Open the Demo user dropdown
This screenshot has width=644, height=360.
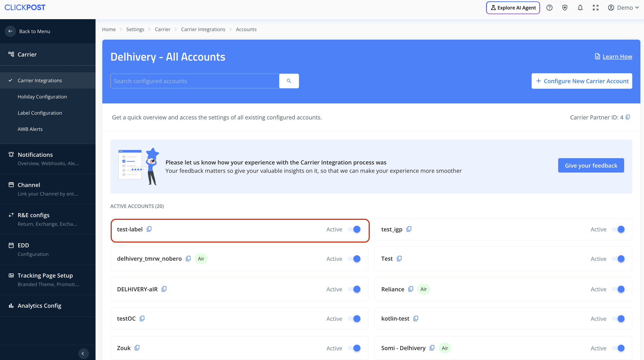click(x=623, y=8)
